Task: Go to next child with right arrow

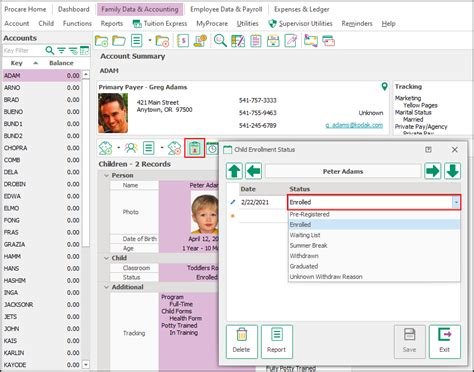Action: click(432, 171)
